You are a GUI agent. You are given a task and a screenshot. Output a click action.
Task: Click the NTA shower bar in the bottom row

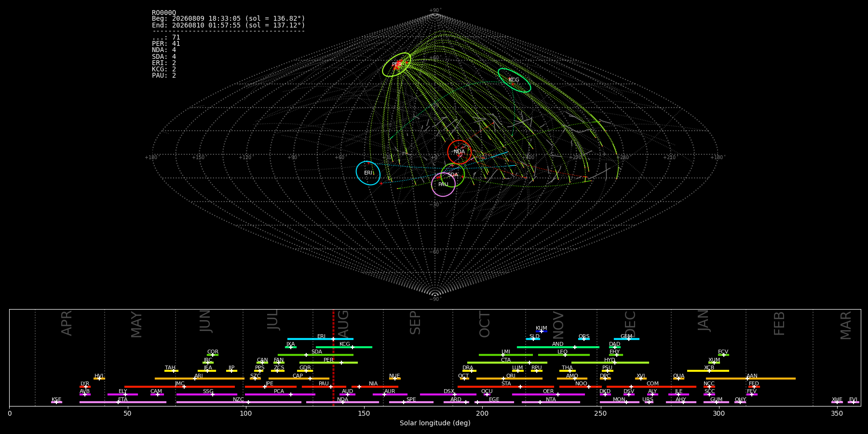551,402
